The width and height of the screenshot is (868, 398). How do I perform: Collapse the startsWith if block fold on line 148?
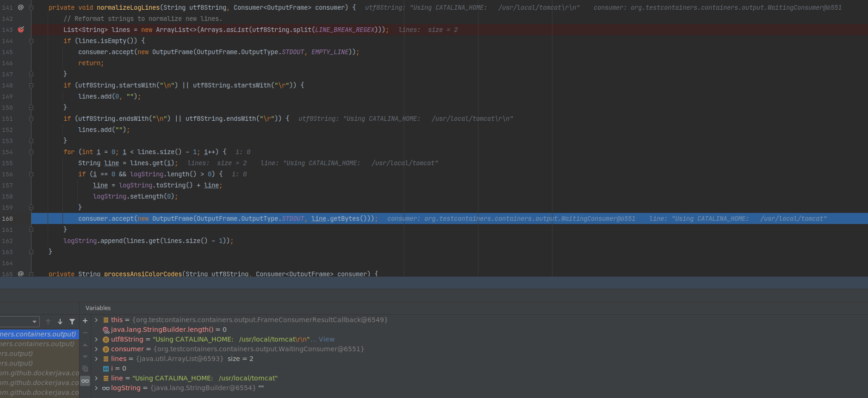point(31,85)
